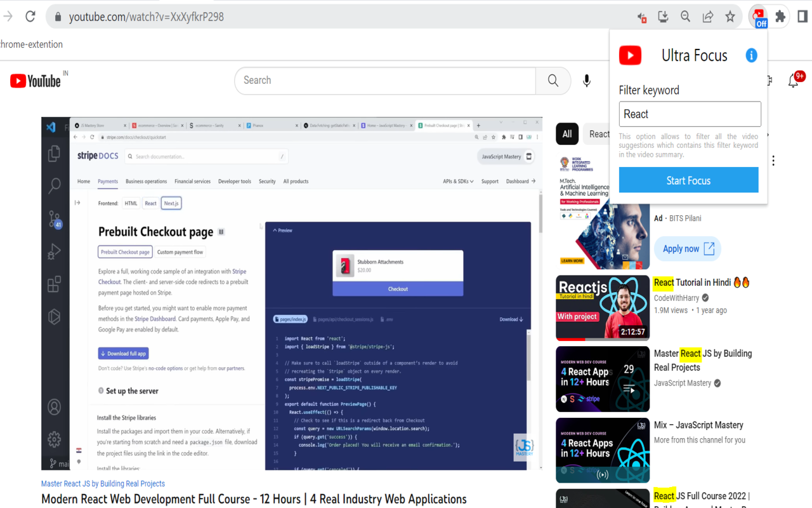The height and width of the screenshot is (508, 812).
Task: Open the chrome-extention bookmark
Action: point(31,44)
